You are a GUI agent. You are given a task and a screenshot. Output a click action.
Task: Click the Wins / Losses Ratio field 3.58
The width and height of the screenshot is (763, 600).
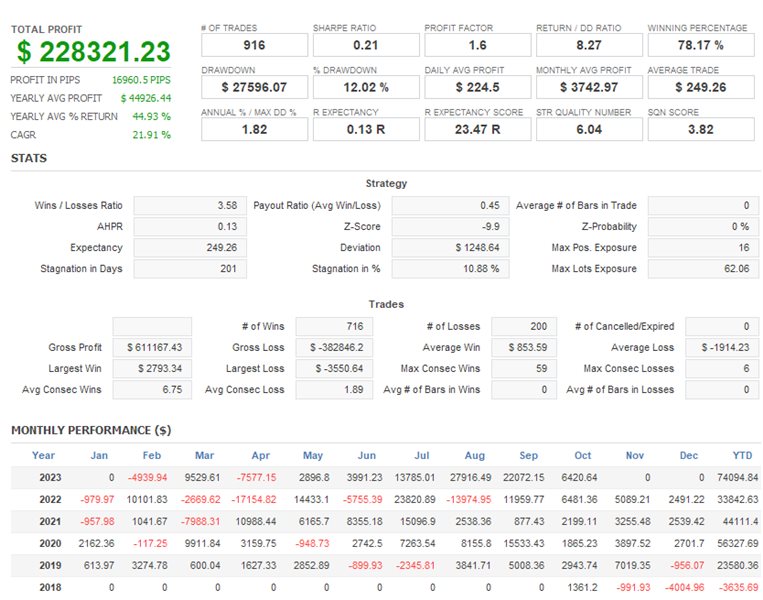[x=190, y=205]
